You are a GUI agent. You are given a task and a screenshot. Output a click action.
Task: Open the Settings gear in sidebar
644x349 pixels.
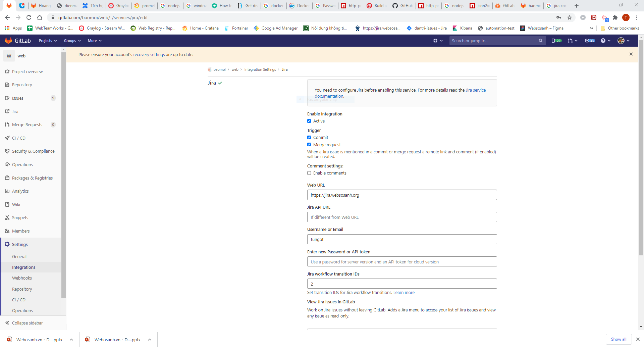(7, 244)
